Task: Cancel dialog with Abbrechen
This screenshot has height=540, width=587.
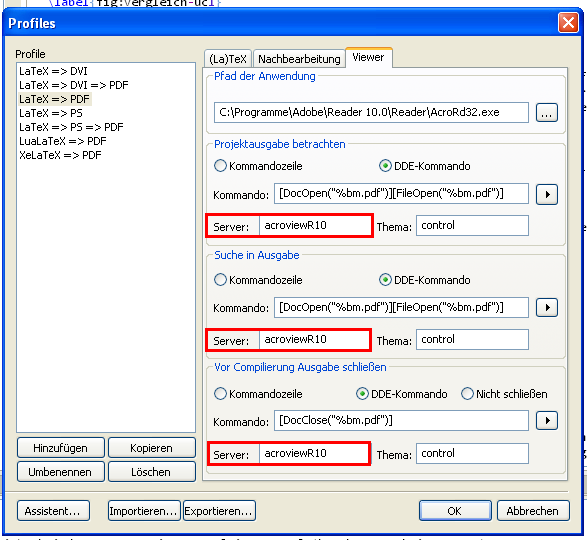Action: pyautogui.click(x=533, y=511)
